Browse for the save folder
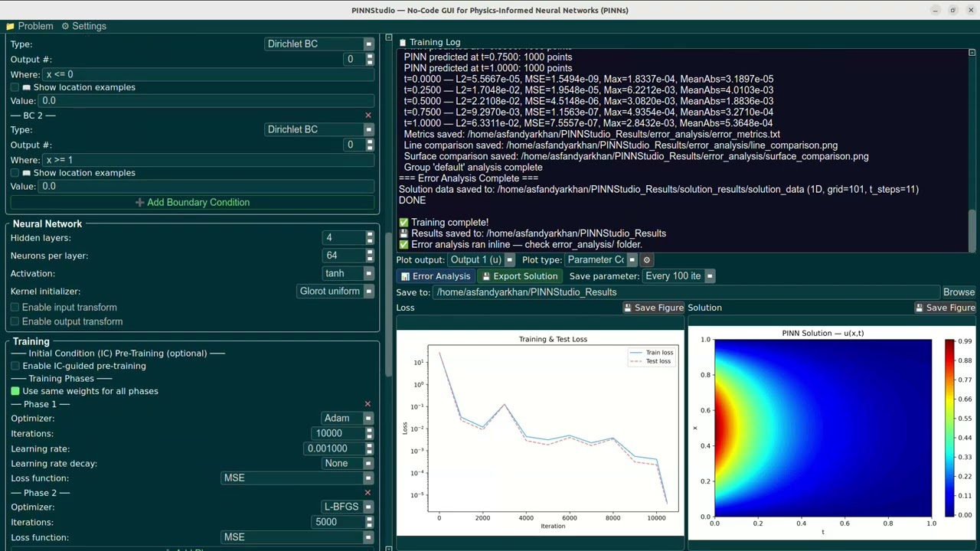 (959, 292)
